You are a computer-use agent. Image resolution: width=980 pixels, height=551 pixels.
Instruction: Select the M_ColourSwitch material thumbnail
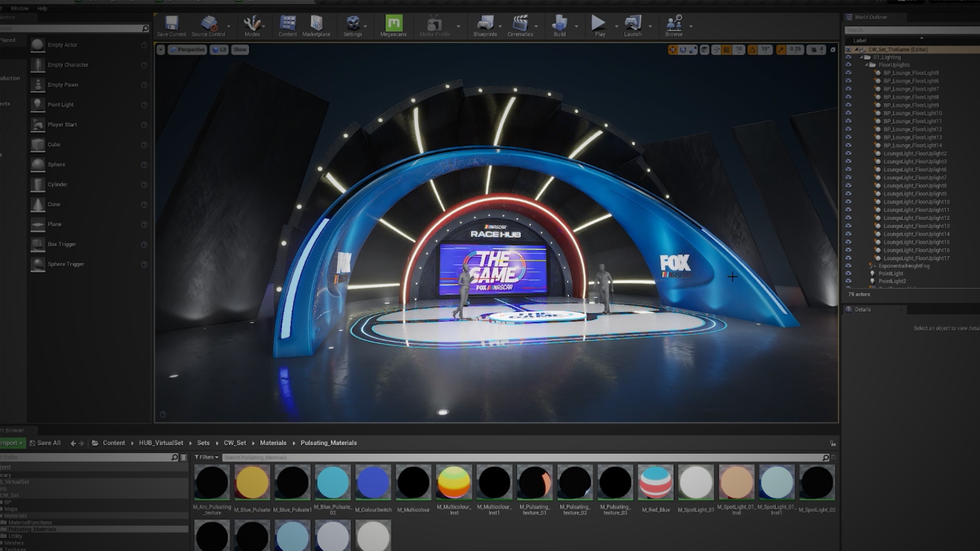point(373,482)
